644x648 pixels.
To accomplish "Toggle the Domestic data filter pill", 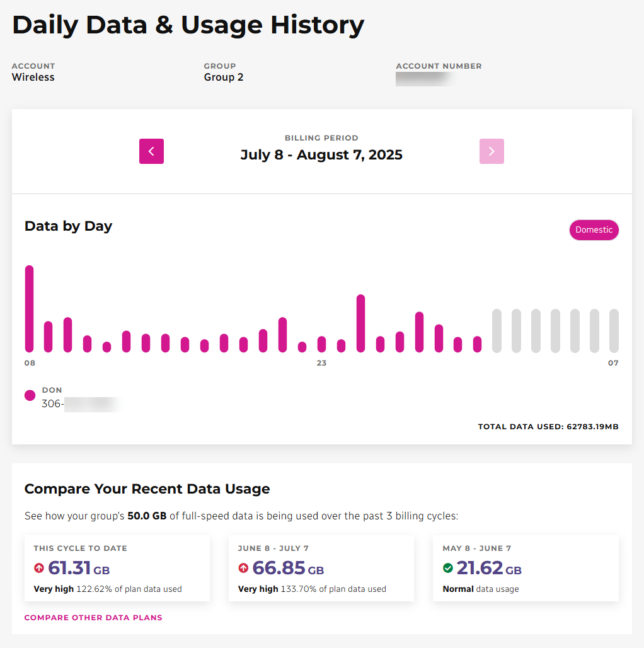I will (x=594, y=230).
